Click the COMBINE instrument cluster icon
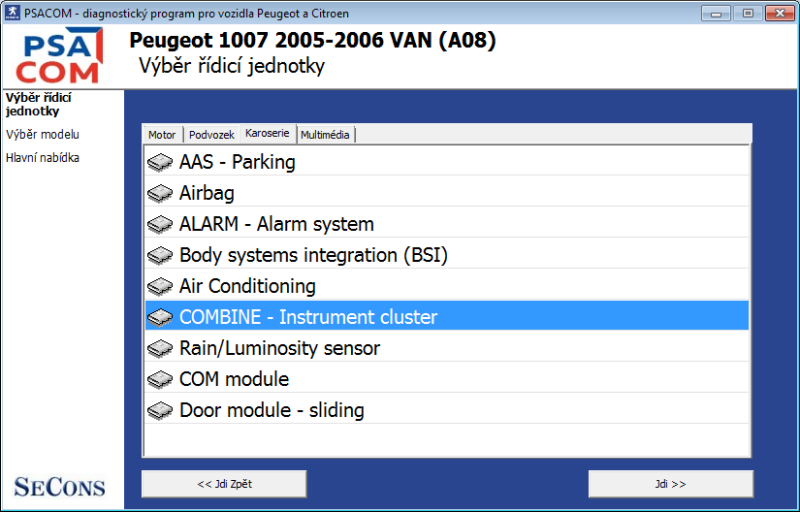Viewport: 800px width, 512px height. (160, 317)
